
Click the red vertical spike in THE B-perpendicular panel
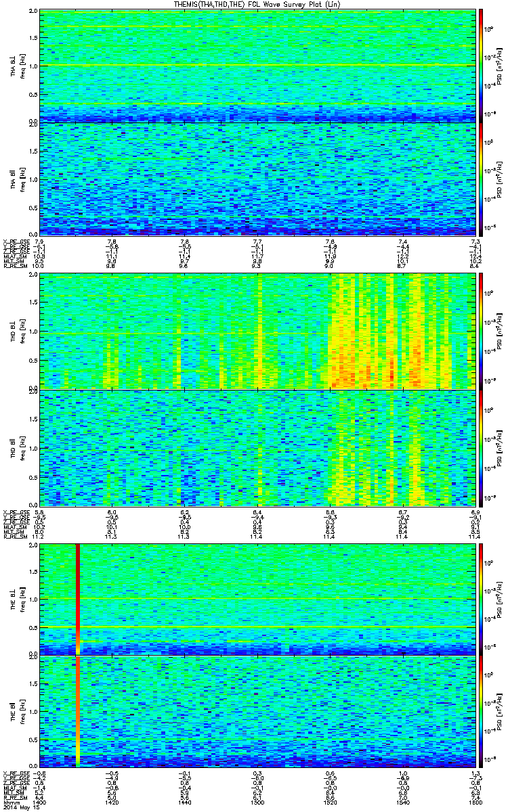click(78, 599)
